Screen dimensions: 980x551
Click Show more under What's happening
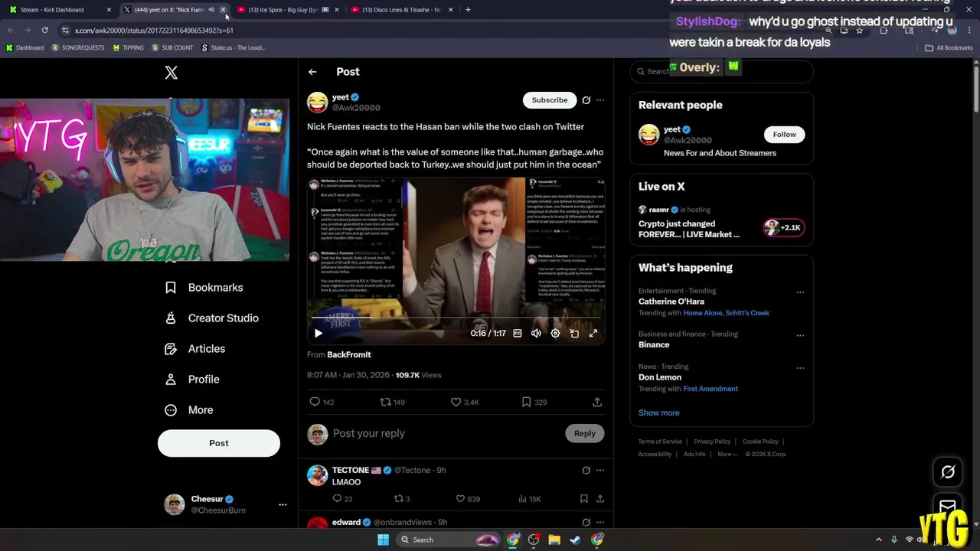click(x=659, y=413)
